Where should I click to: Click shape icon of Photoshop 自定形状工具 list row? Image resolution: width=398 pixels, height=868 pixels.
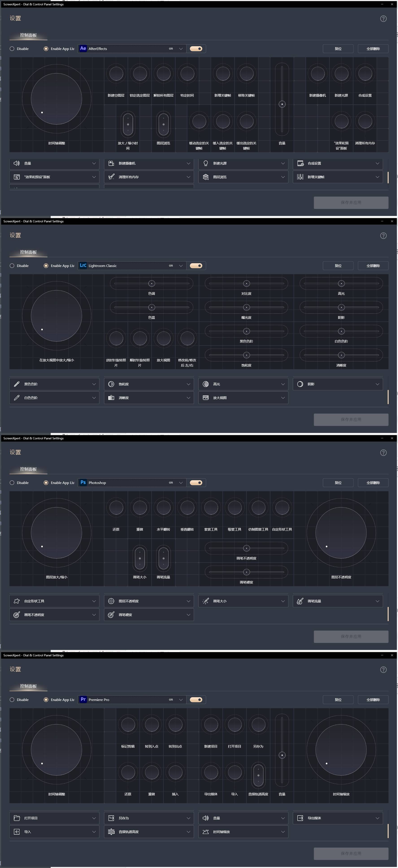(x=17, y=601)
